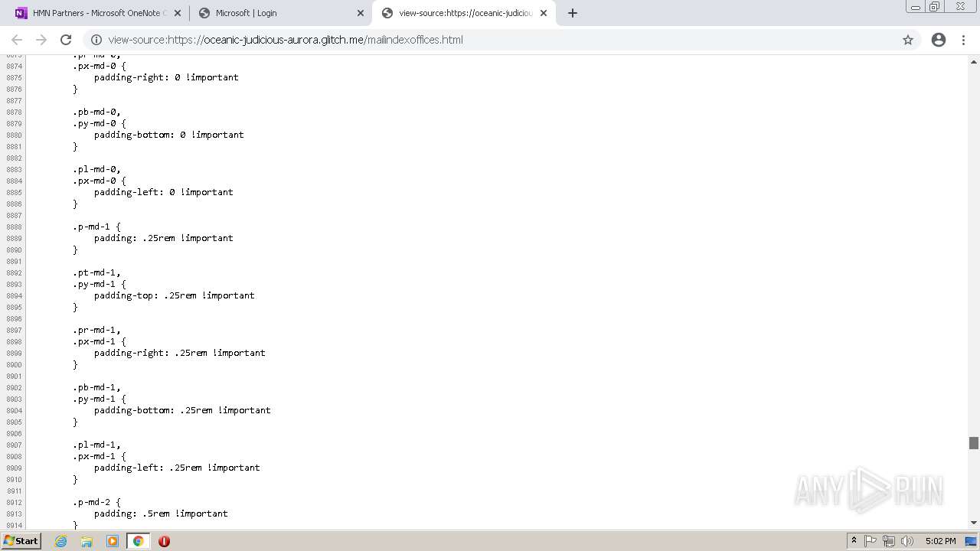Go back to previous page
Image resolution: width=980 pixels, height=551 pixels.
17,40
